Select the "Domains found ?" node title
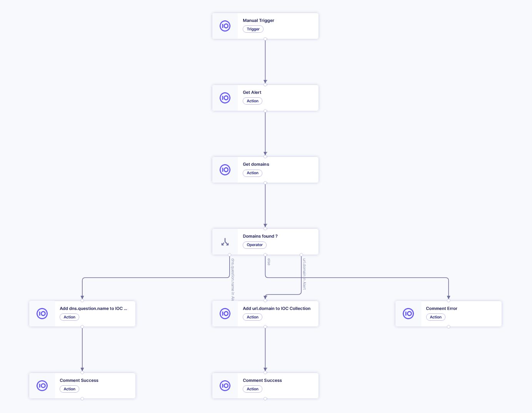The height and width of the screenshot is (413, 532). click(x=260, y=236)
